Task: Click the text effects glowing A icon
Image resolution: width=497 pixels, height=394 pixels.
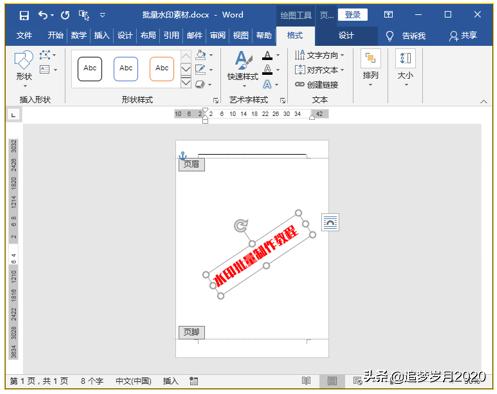Action: 267,84
